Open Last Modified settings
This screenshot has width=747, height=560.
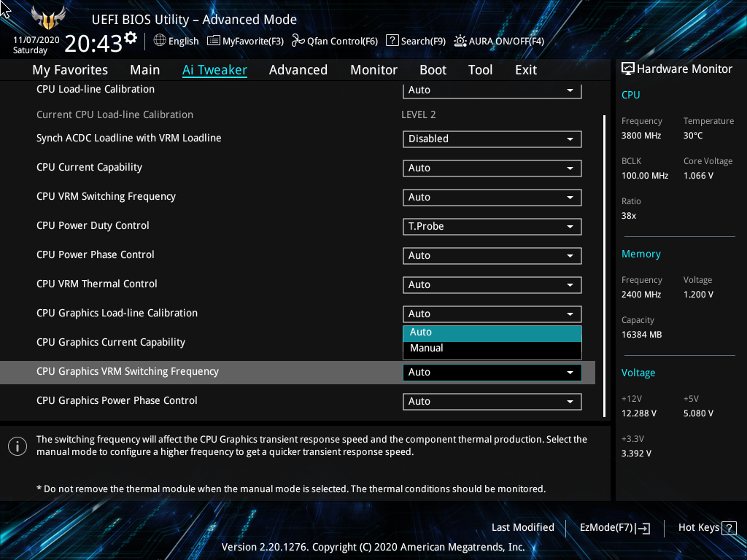[522, 528]
